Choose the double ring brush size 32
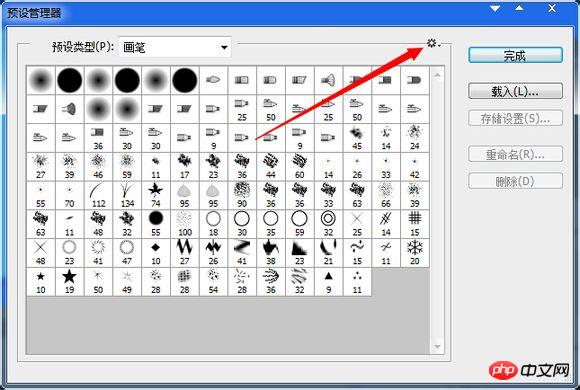580x390 pixels. click(x=328, y=224)
